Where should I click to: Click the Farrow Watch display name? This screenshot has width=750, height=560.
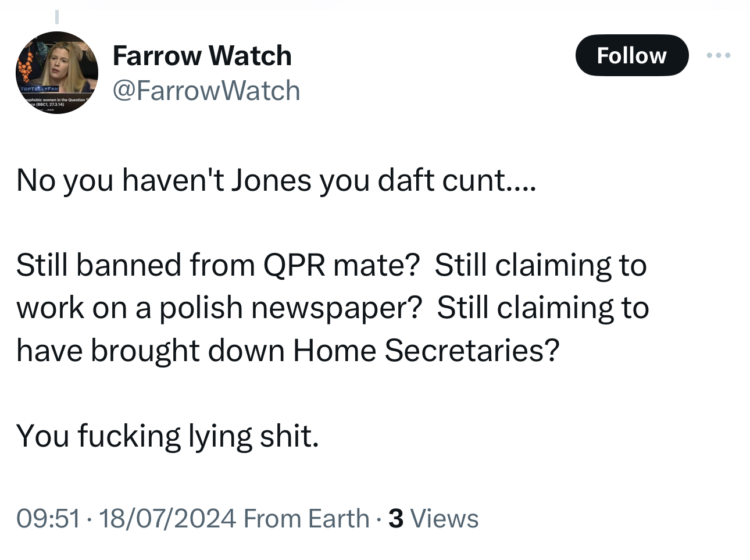202,56
